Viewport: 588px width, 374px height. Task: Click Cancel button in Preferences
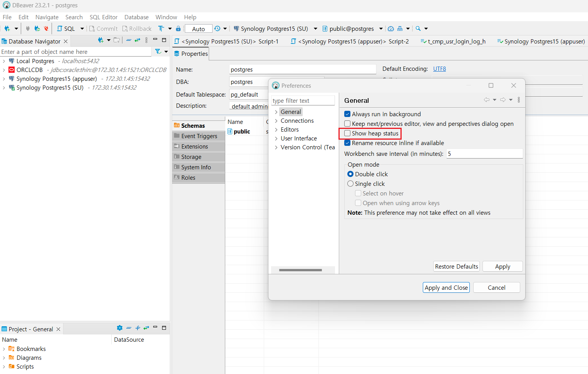pos(496,287)
